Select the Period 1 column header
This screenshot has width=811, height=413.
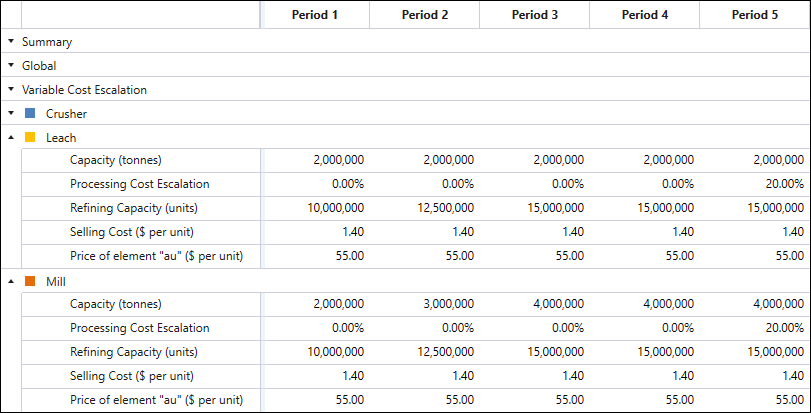pyautogui.click(x=314, y=15)
